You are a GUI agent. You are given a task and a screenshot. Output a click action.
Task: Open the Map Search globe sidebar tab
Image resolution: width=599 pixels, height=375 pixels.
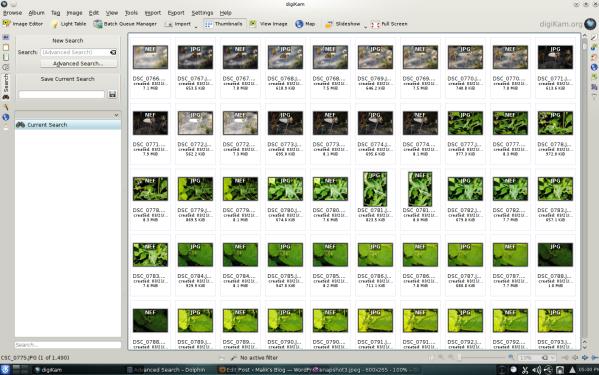6,117
